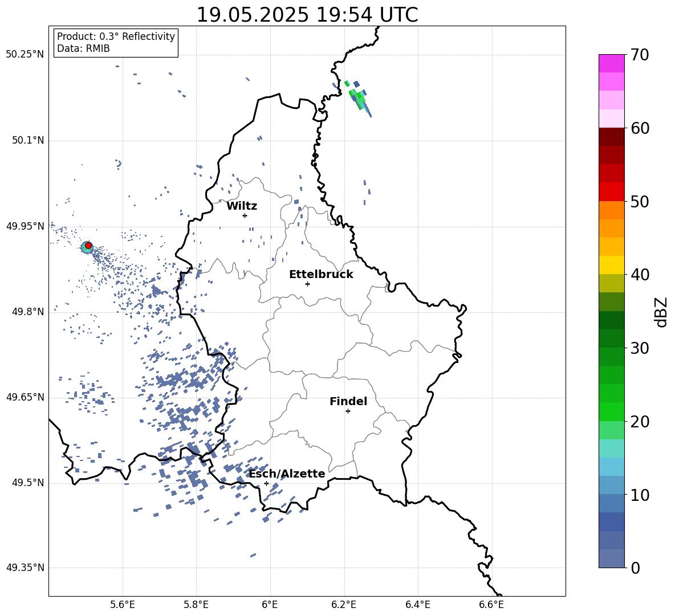Image resolution: width=675 pixels, height=616 pixels.
Task: Click the Esch/Alzette station cross marker
Action: pyautogui.click(x=266, y=483)
